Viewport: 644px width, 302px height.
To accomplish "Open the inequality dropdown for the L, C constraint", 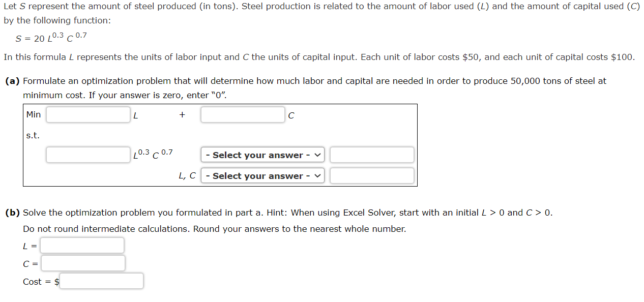I will (x=262, y=175).
